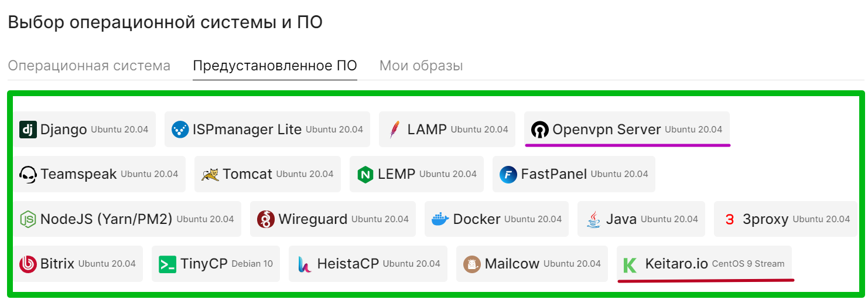Choose NodeJS (Yarn/PM2) preinstalled software
The width and height of the screenshot is (868, 306).
tap(127, 219)
